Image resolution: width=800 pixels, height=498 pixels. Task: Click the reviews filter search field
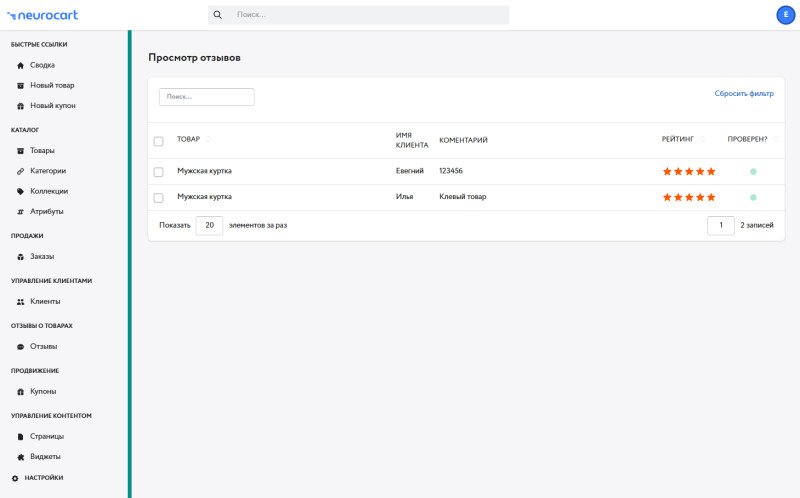(x=207, y=97)
